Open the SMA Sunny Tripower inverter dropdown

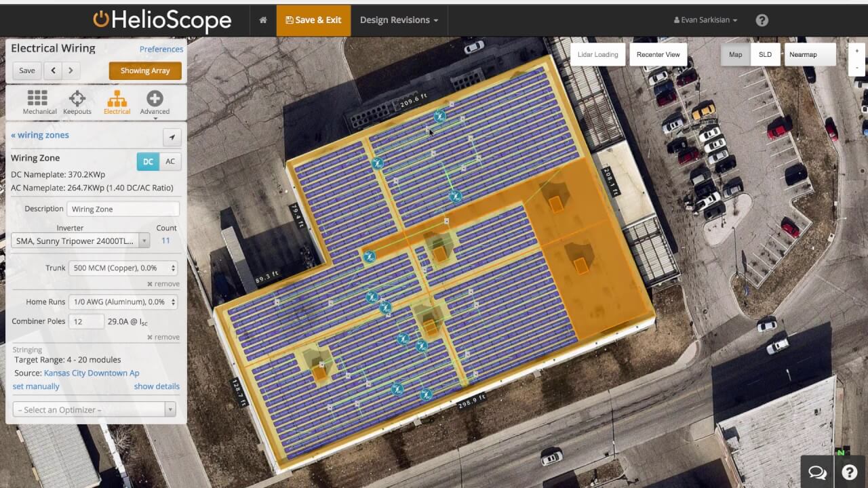[x=80, y=240]
